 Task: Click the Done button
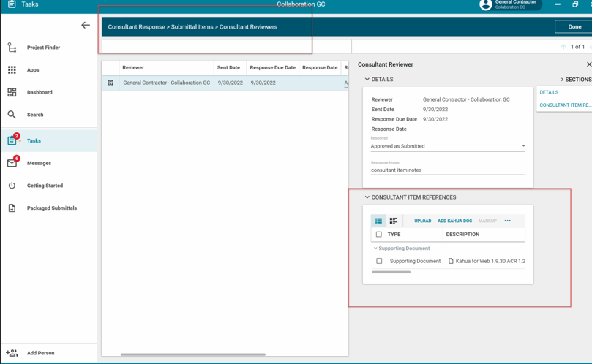(x=574, y=27)
